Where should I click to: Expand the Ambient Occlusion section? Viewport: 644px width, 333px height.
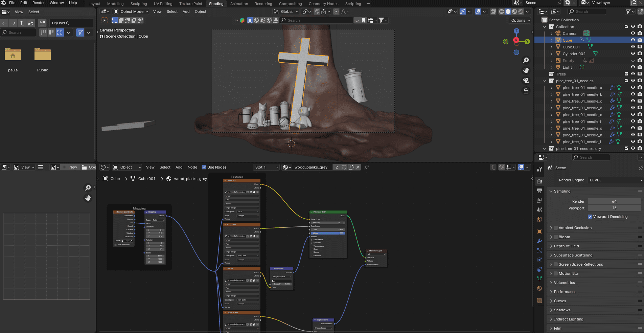[551, 228]
